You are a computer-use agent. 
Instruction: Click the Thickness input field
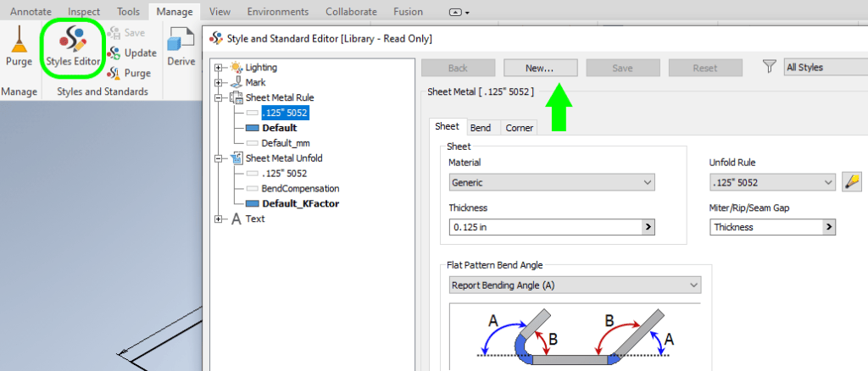545,227
